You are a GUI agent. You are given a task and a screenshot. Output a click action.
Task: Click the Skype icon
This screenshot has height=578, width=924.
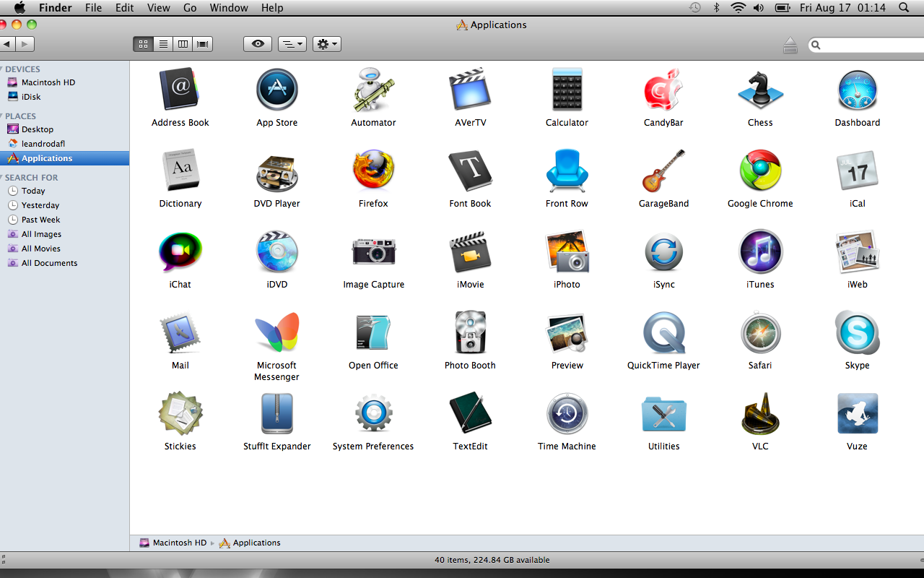[857, 332]
